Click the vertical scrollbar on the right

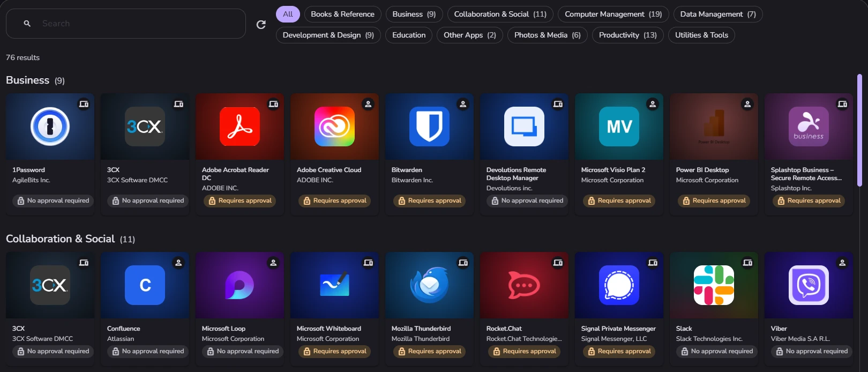click(x=859, y=130)
